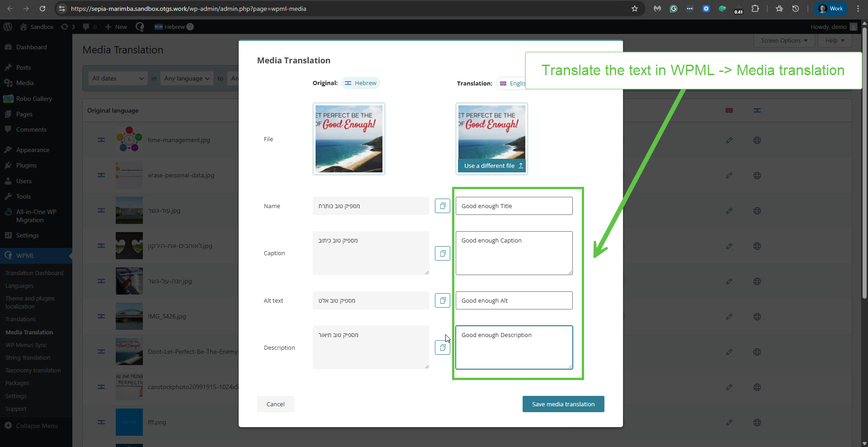Edit translation pencil for fff.png
This screenshot has height=447, width=868.
pyautogui.click(x=729, y=423)
